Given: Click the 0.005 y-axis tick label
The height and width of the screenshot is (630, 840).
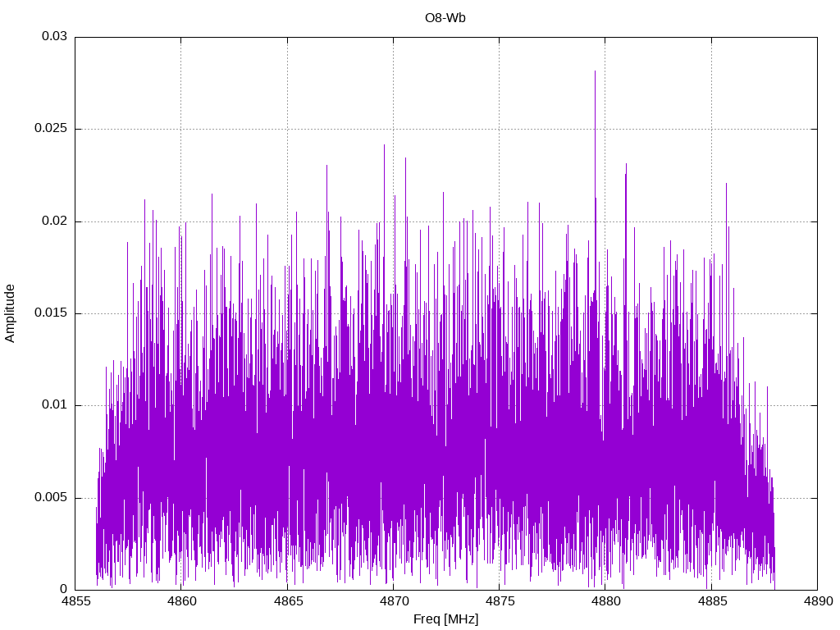Looking at the screenshot, I should click(x=51, y=497).
